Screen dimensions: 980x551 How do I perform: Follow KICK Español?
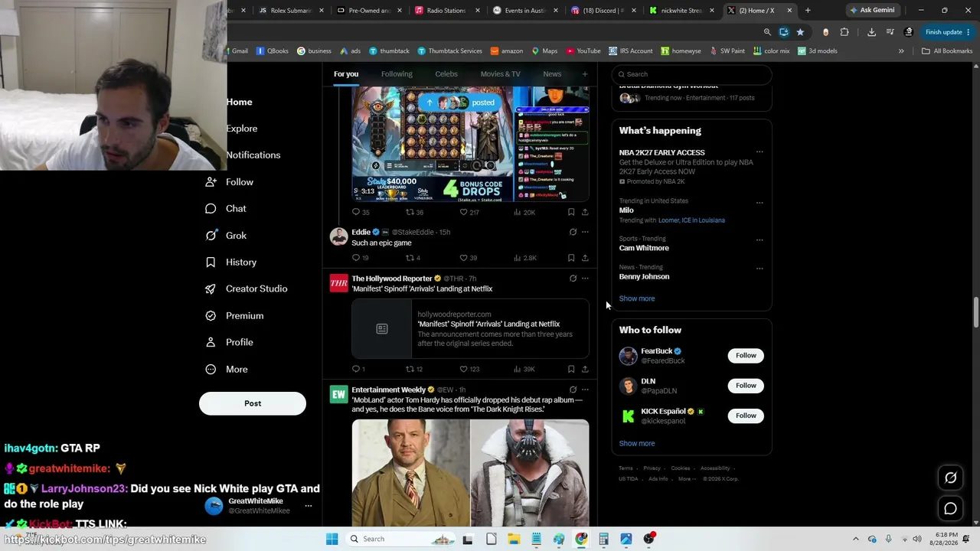click(x=746, y=416)
